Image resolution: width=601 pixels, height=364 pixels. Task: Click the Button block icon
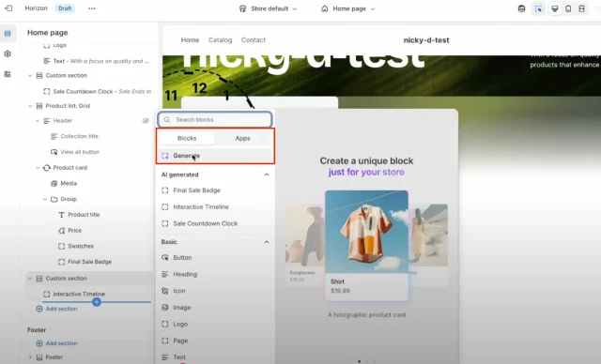pos(165,258)
